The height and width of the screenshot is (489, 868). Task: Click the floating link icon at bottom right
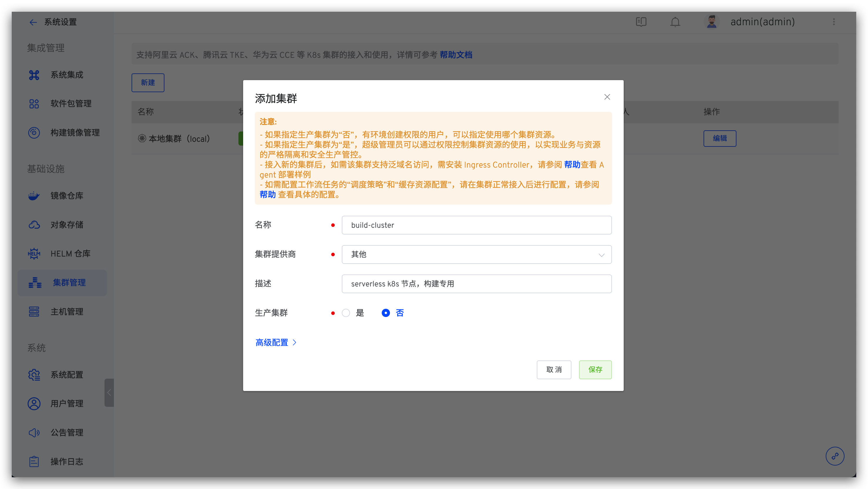coord(835,456)
